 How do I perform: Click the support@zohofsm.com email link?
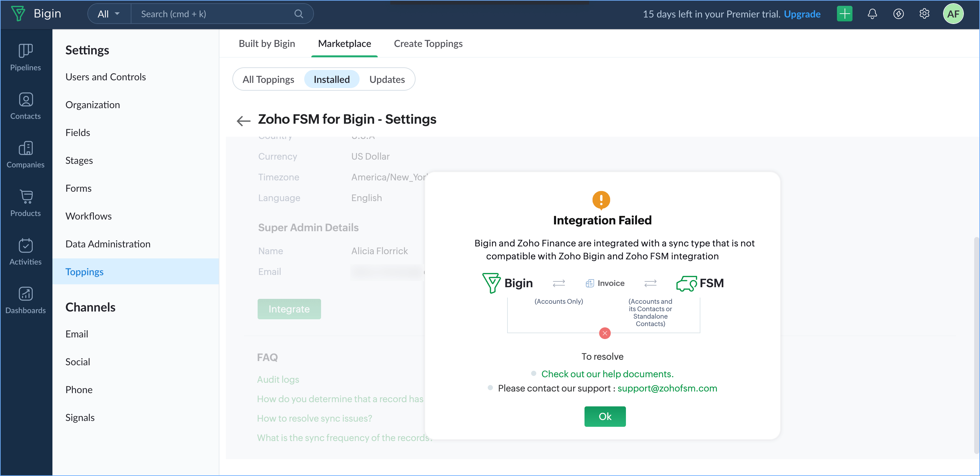point(667,388)
